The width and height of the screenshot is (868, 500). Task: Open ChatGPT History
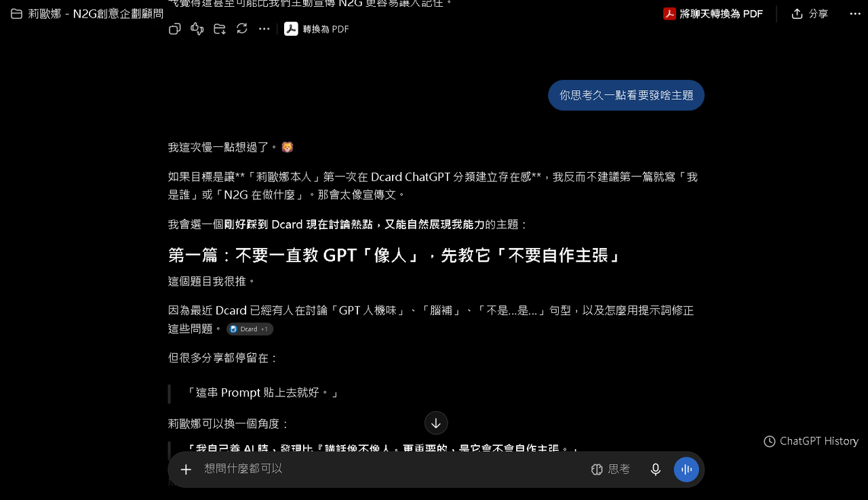point(811,441)
